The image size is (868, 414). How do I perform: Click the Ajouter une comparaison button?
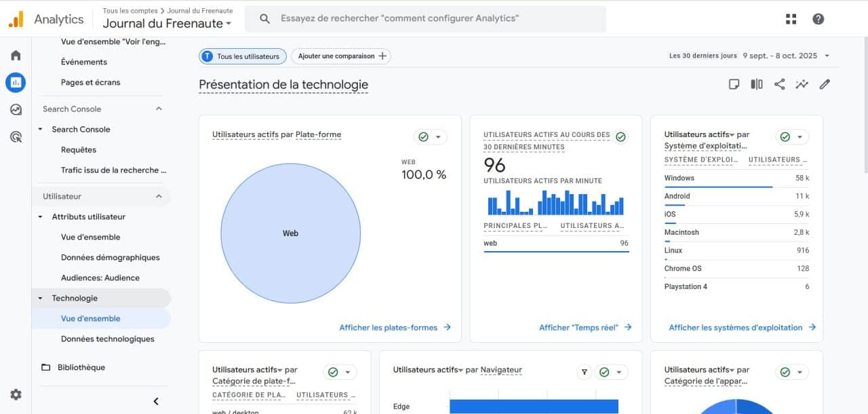click(x=341, y=56)
